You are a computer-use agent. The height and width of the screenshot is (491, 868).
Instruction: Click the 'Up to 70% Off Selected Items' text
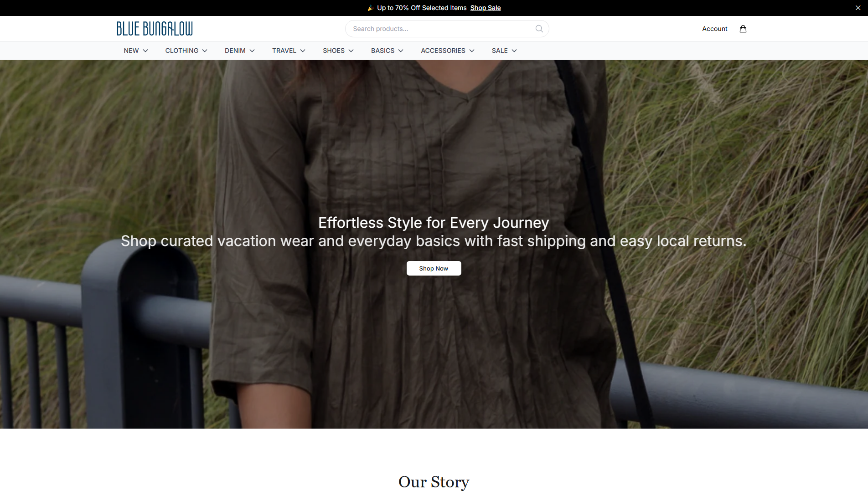(422, 8)
